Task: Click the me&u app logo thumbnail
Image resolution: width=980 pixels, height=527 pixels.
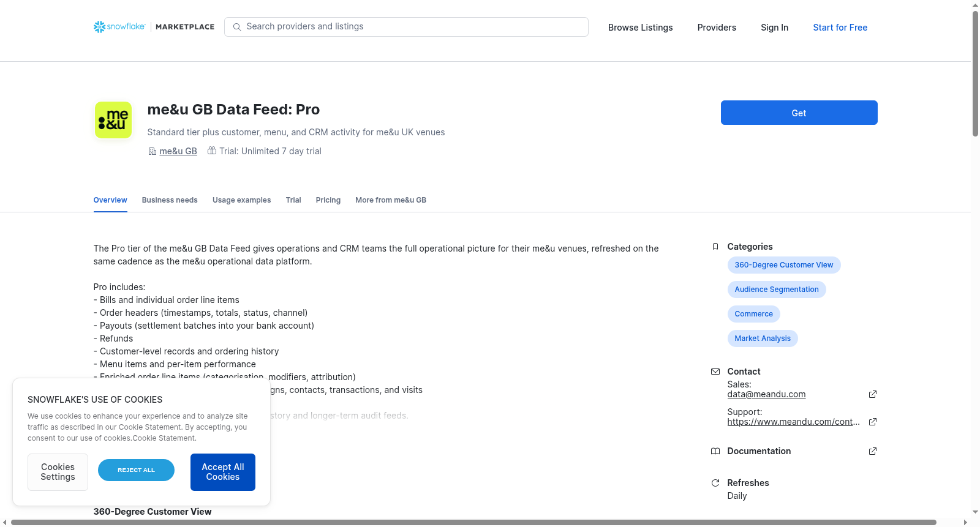Action: coord(113,120)
